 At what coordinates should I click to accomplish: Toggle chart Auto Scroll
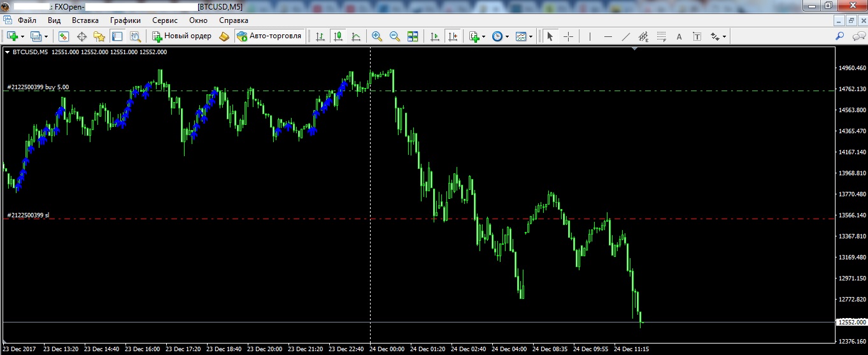click(435, 36)
